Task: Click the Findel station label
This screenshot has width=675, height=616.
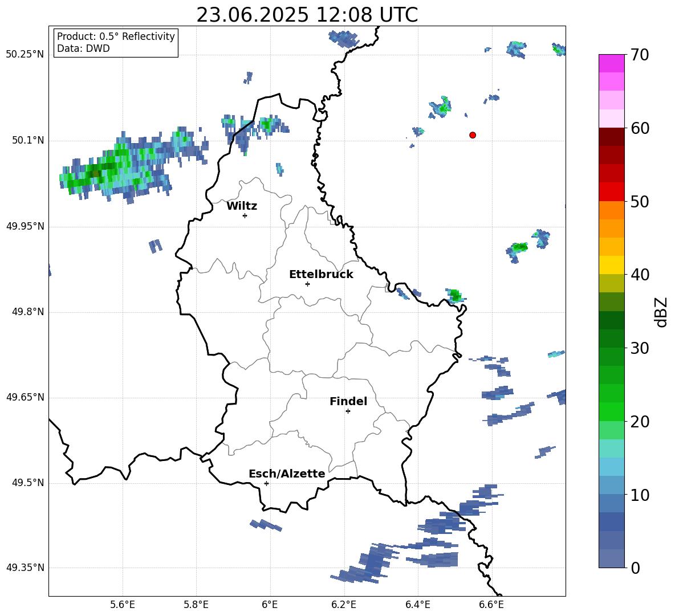Action: pyautogui.click(x=348, y=401)
